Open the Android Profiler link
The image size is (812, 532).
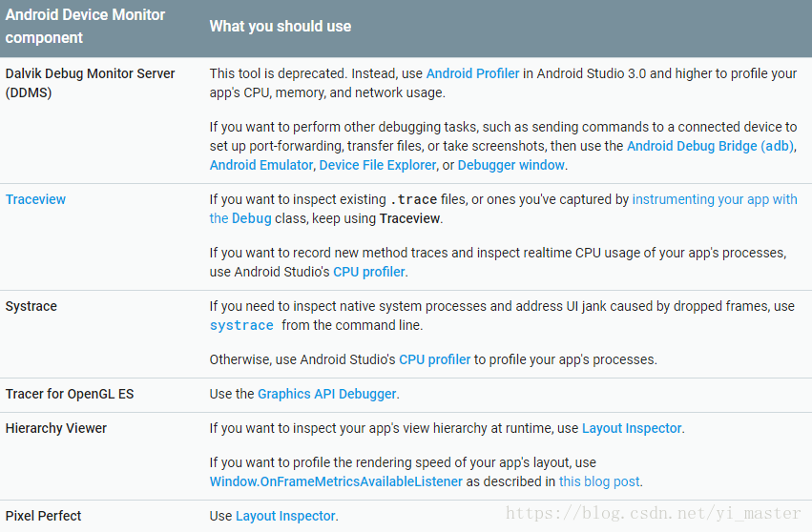point(472,73)
